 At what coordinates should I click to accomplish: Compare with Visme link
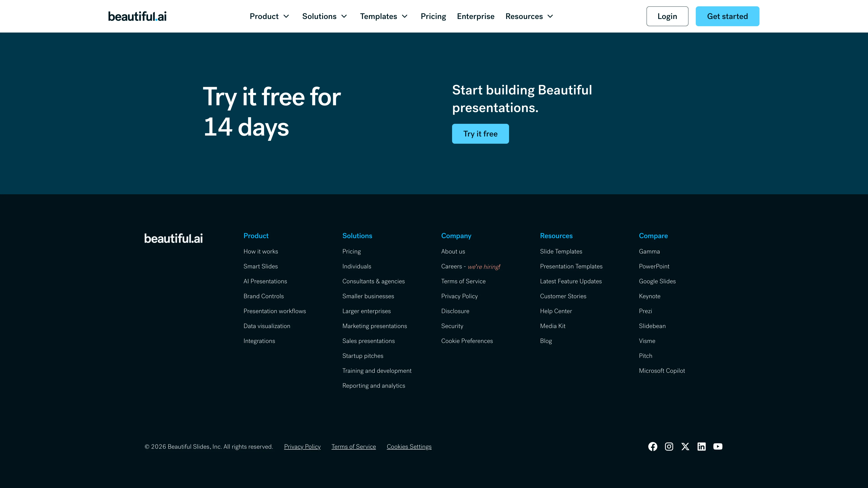tap(647, 341)
